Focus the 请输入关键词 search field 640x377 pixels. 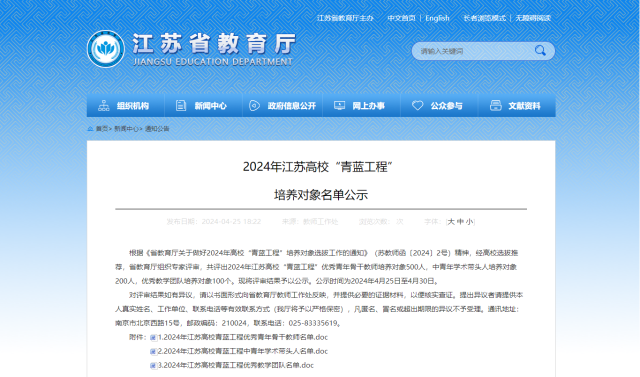click(473, 51)
